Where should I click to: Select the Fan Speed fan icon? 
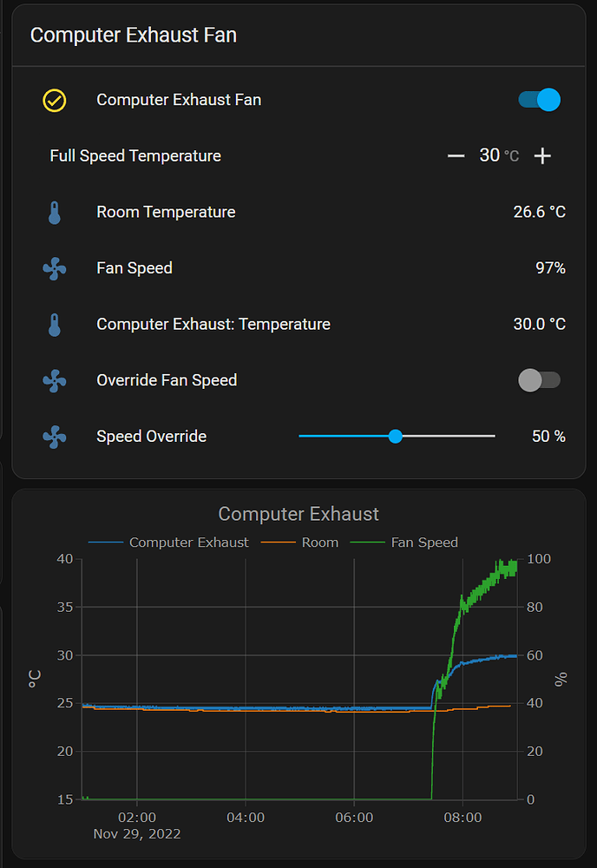[x=55, y=268]
